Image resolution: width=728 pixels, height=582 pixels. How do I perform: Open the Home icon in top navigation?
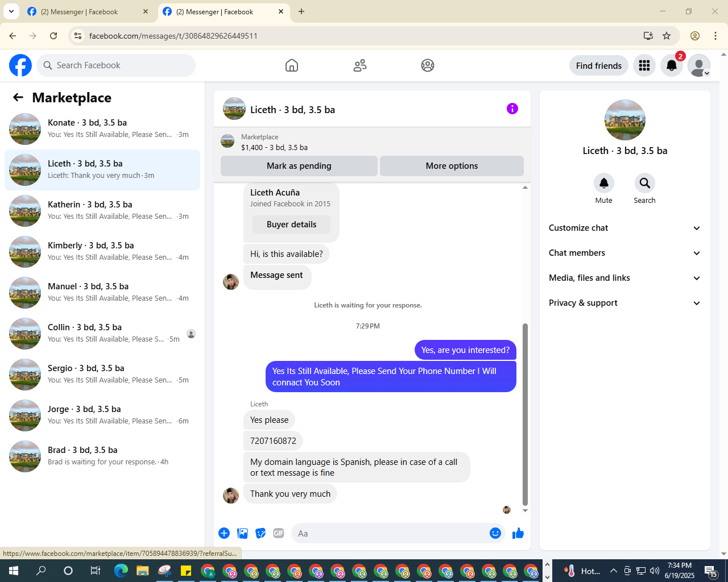(x=292, y=65)
